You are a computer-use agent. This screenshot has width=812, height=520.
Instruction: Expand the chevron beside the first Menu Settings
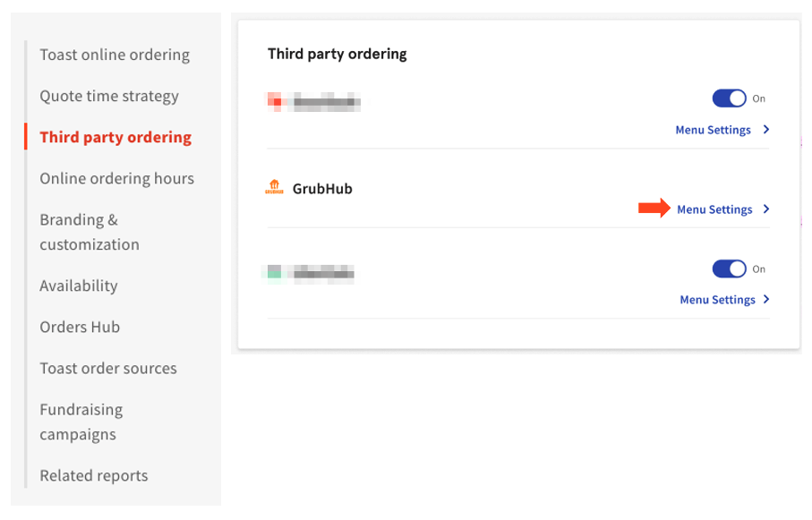[765, 130]
